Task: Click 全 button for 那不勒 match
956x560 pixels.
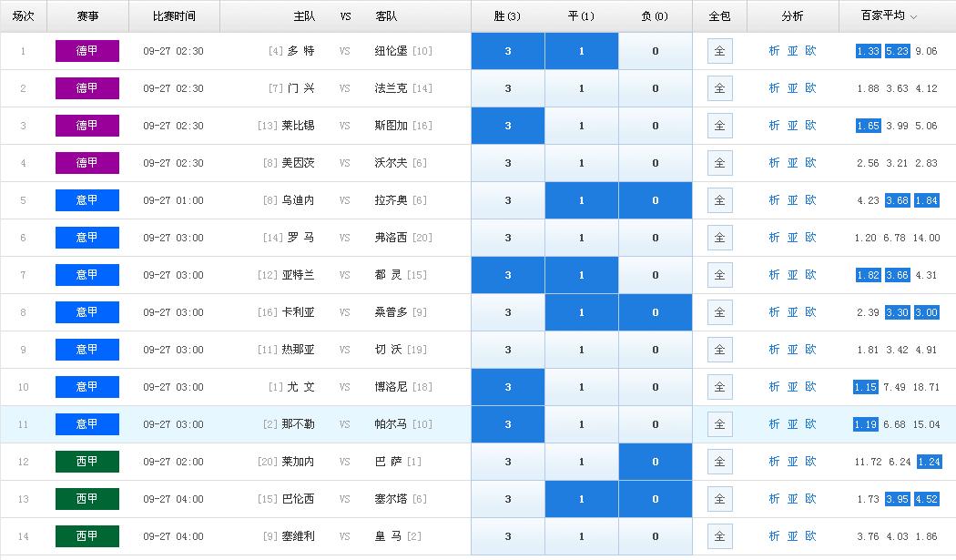Action: pyautogui.click(x=719, y=424)
